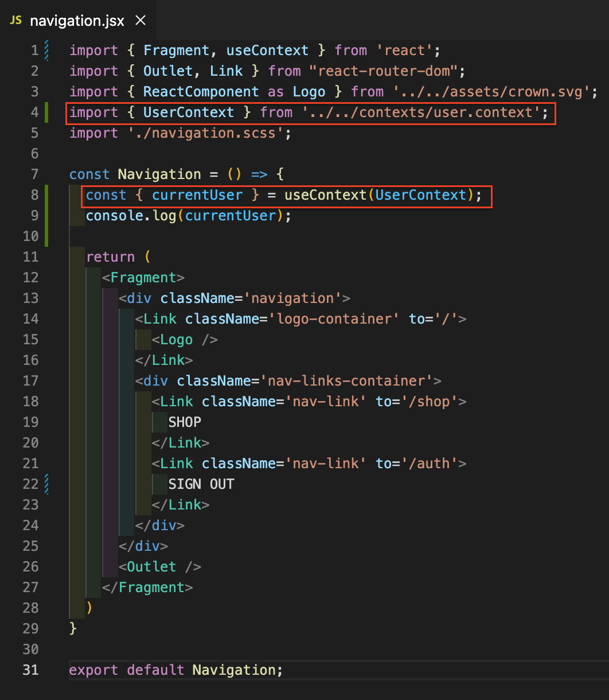609x700 pixels.
Task: Click the "react-router-dom" string
Action: click(383, 71)
